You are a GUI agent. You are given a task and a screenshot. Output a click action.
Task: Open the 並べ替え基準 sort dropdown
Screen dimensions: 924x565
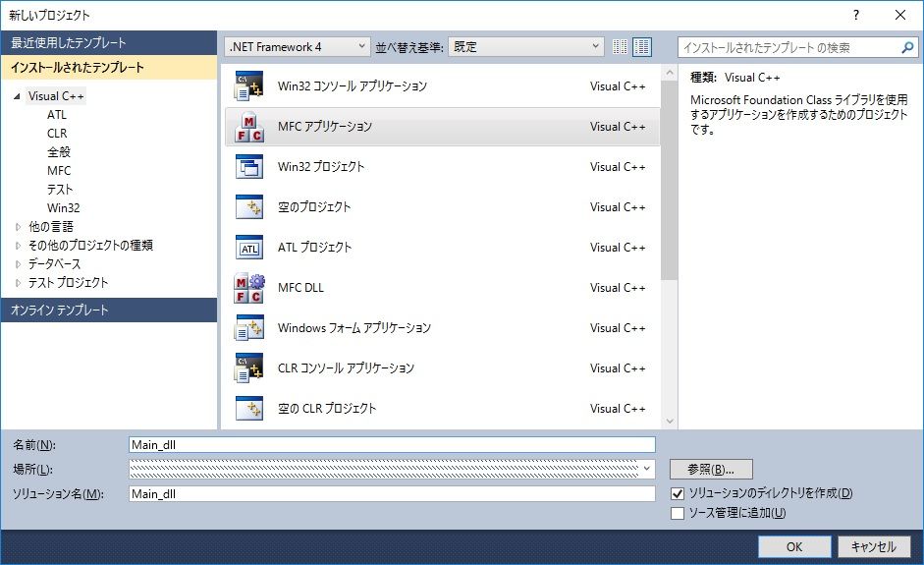[526, 46]
